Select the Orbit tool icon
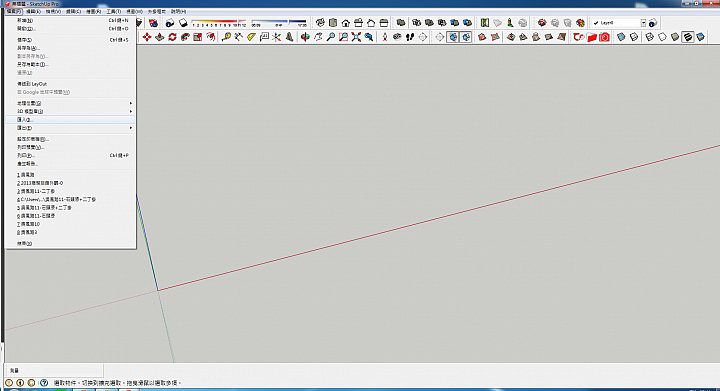This screenshot has height=391, width=720. (x=305, y=37)
